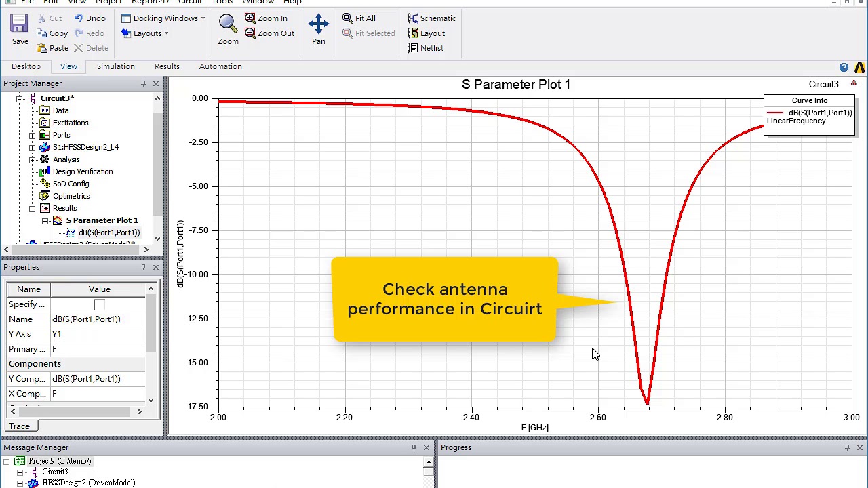Close the Progress panel
Screen dimensions: 868x488
pyautogui.click(x=860, y=447)
